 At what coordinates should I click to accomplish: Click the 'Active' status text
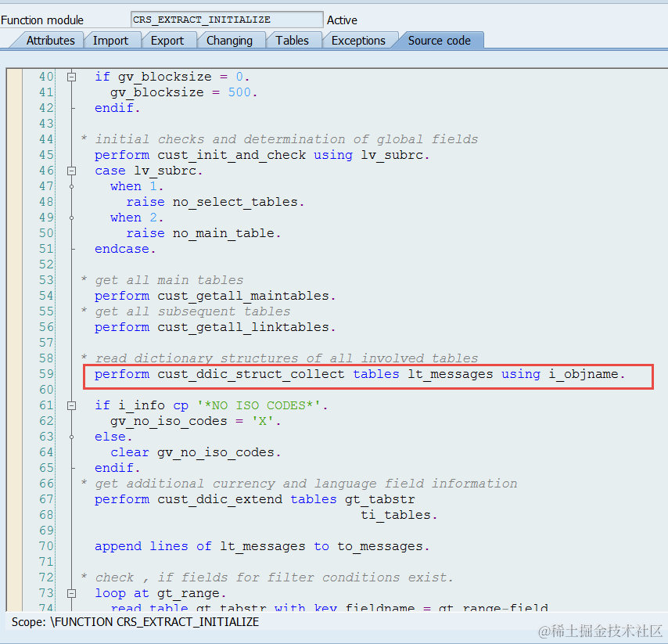(x=342, y=20)
